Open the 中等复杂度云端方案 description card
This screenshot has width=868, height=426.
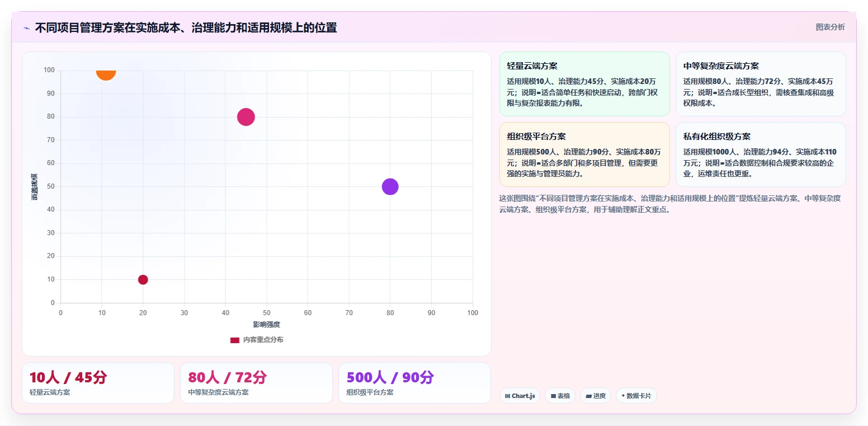(x=761, y=84)
